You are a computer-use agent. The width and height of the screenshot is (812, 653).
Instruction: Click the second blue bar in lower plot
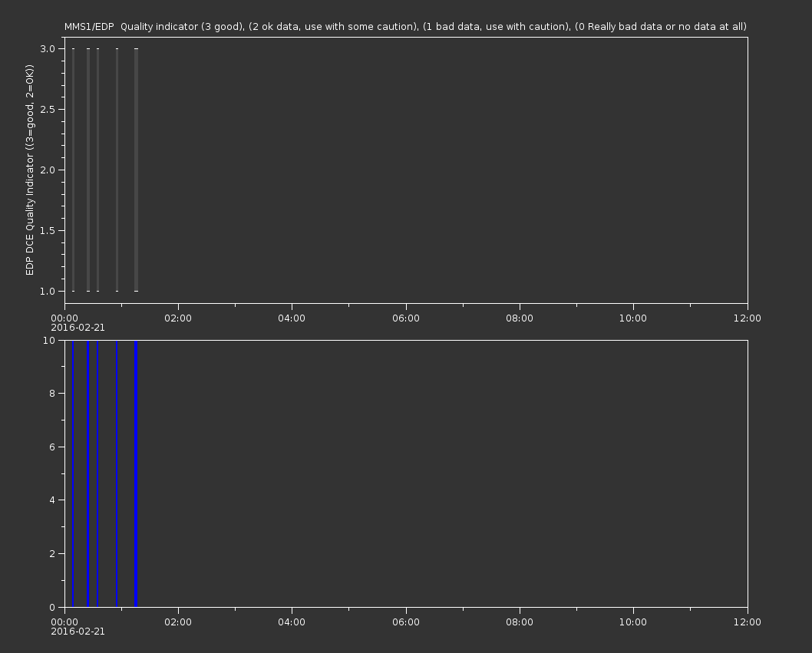tap(88, 473)
